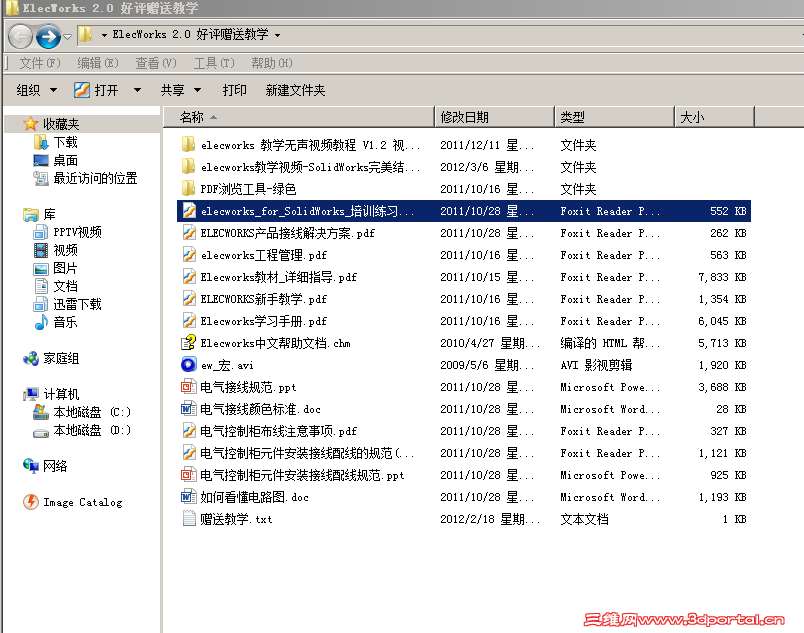Select the 电气接线颜色标准.doc Word icon

(189, 409)
